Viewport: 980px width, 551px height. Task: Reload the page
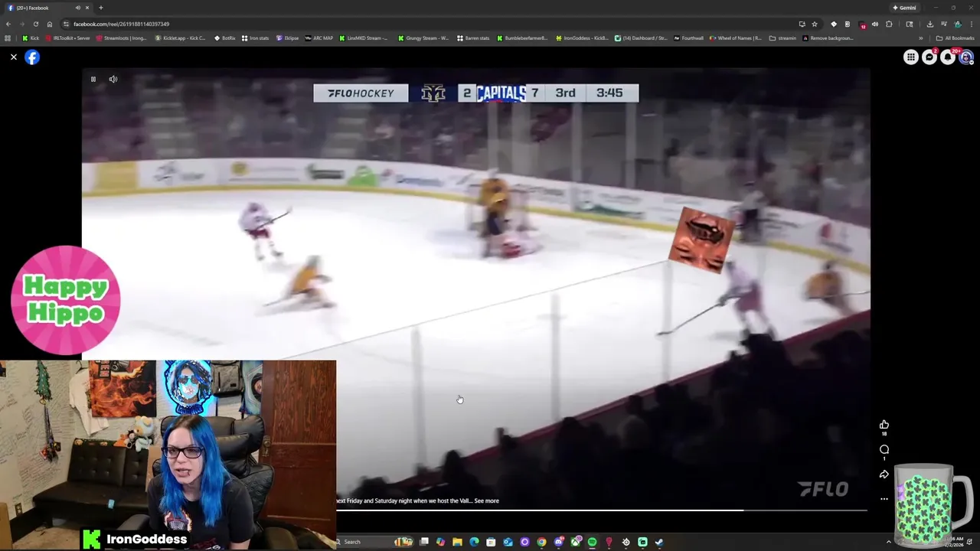pyautogui.click(x=35, y=24)
